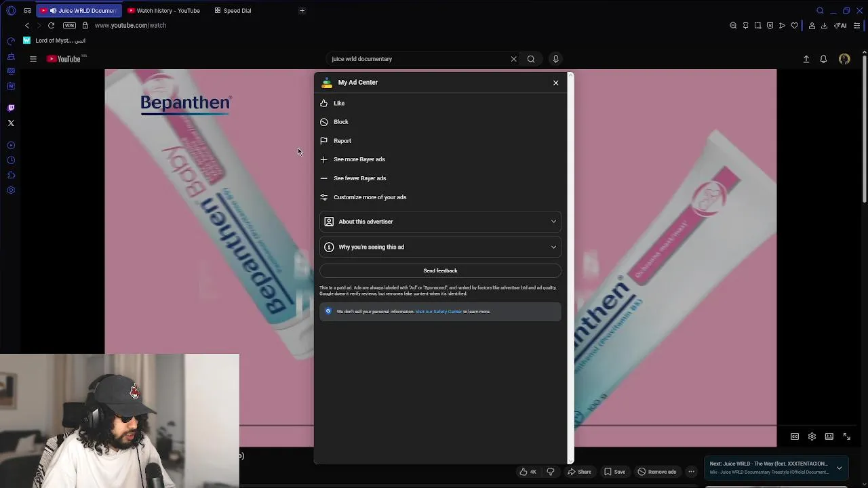
Task: Take a snapshot with toolbar snapshot icon
Action: pyautogui.click(x=757, y=26)
